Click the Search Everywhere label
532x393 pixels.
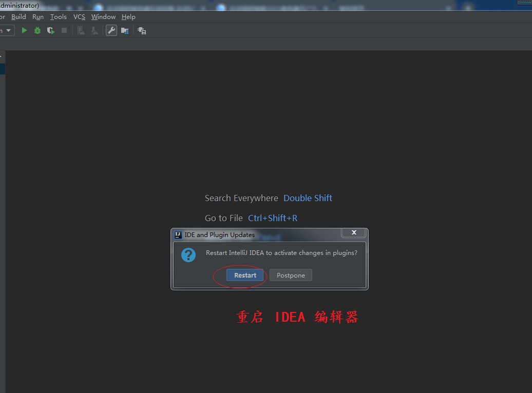pyautogui.click(x=241, y=198)
